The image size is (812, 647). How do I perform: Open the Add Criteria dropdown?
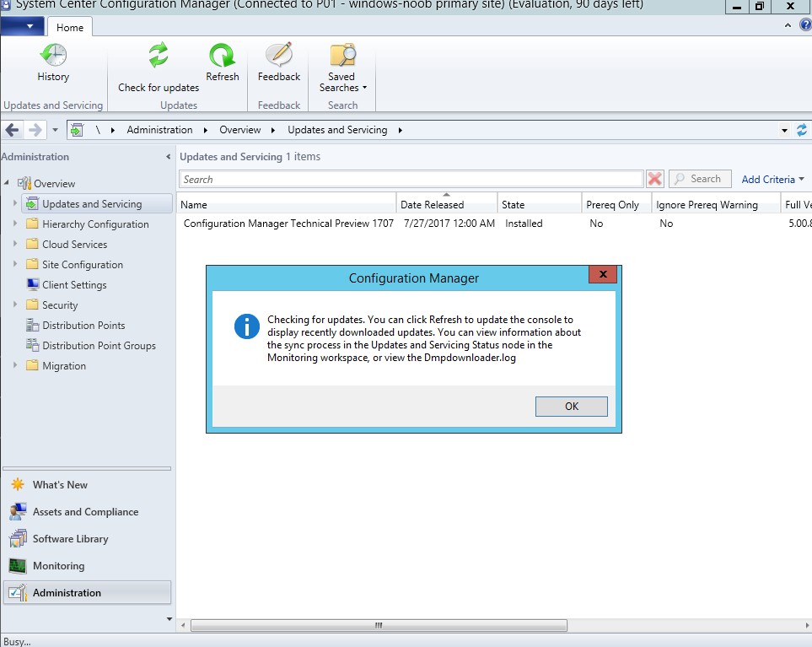click(772, 179)
